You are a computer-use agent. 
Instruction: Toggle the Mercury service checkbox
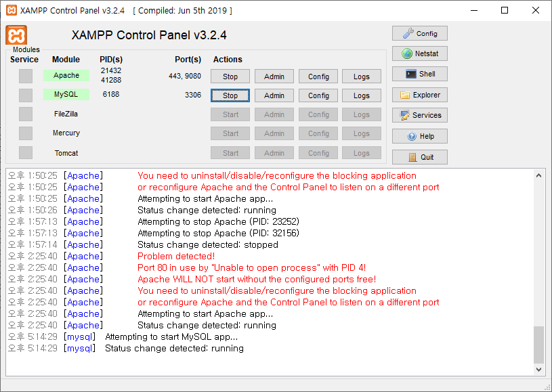pos(26,133)
